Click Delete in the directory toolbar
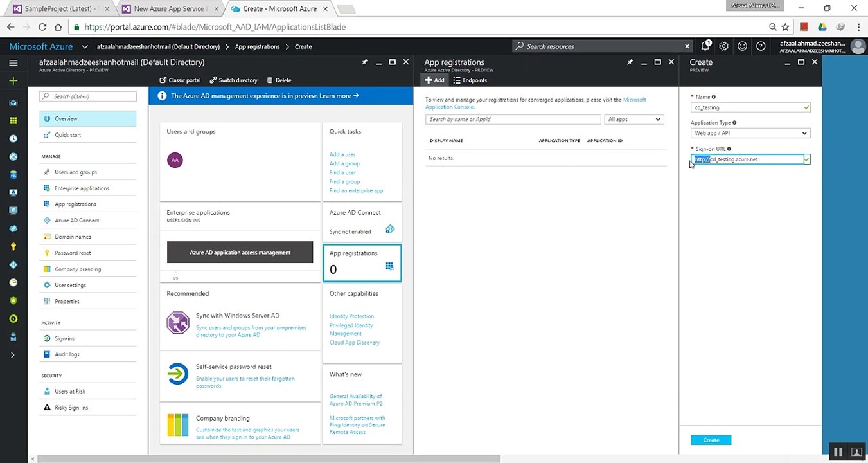Screen dimensions: 868x463 pos(279,80)
